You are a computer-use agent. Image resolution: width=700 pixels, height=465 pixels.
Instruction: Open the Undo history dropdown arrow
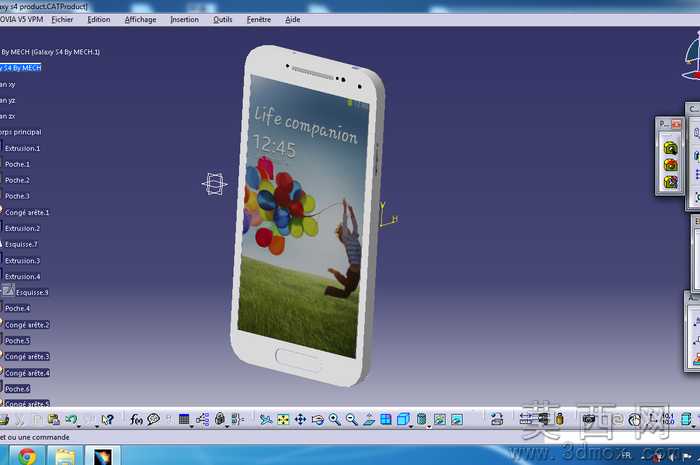(x=79, y=427)
